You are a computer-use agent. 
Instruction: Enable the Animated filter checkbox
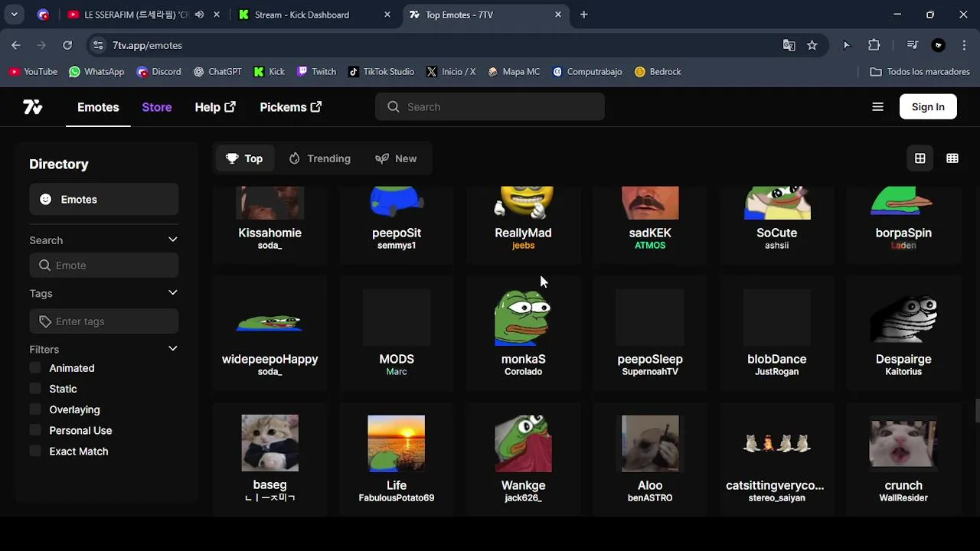(x=35, y=368)
